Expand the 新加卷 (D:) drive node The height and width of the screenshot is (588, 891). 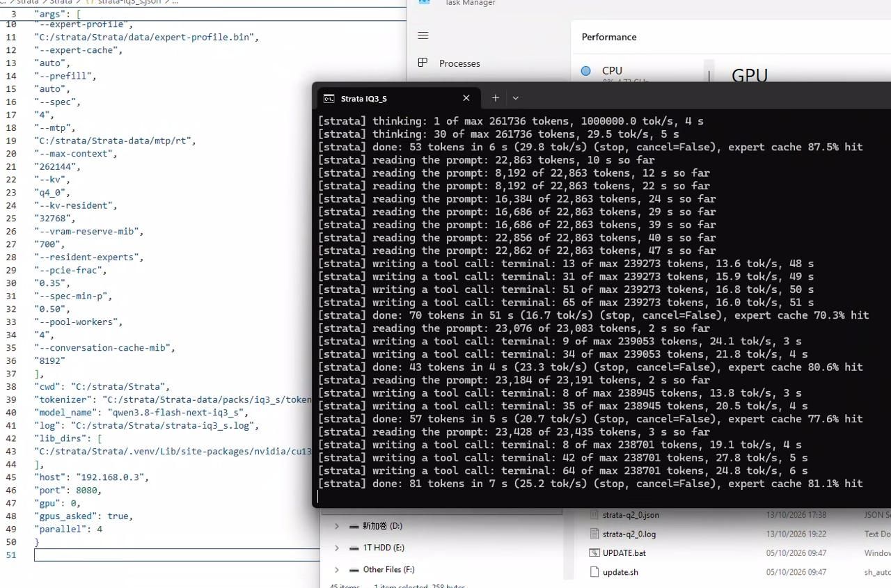[337, 526]
